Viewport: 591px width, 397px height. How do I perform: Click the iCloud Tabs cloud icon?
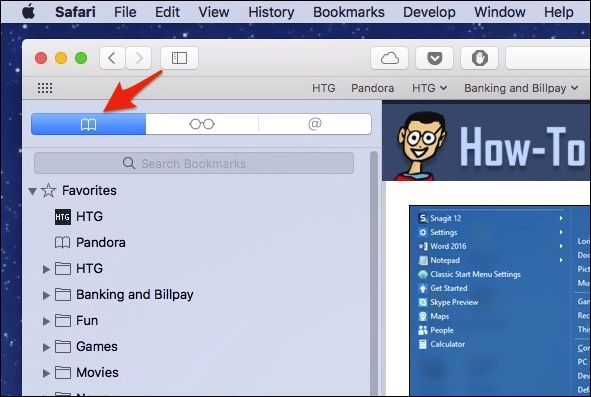coord(389,58)
